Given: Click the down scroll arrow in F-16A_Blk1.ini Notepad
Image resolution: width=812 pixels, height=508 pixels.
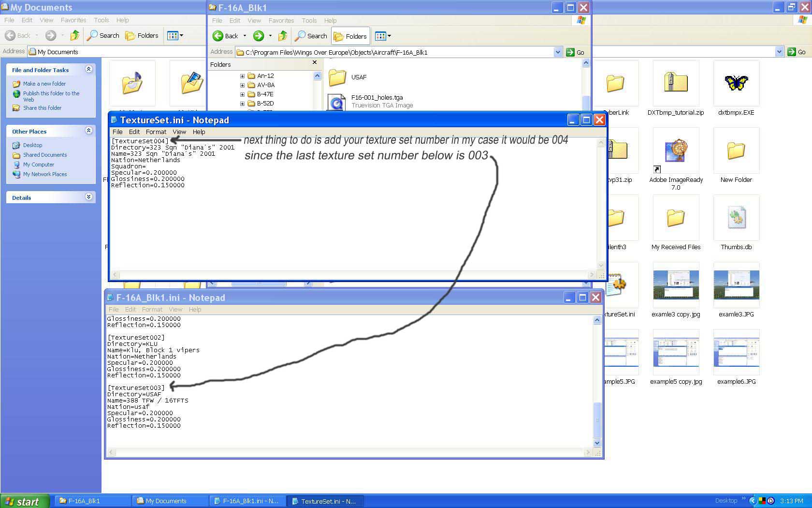Looking at the screenshot, I should tap(597, 443).
